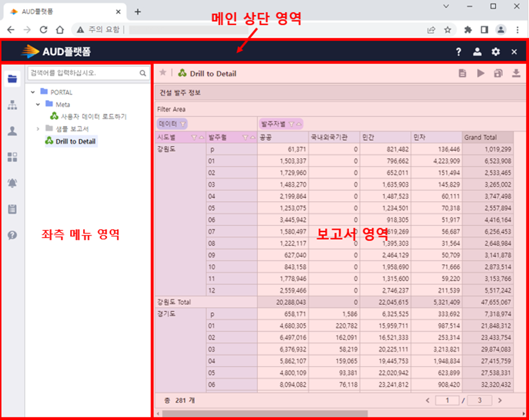
Task: Click the document icon in report toolbar
Action: point(462,73)
